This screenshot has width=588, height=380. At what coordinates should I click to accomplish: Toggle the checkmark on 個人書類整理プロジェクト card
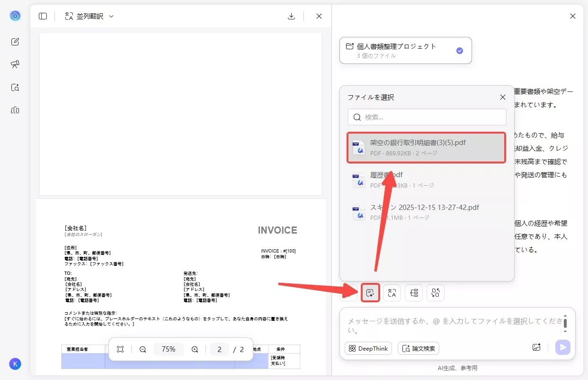pos(459,50)
